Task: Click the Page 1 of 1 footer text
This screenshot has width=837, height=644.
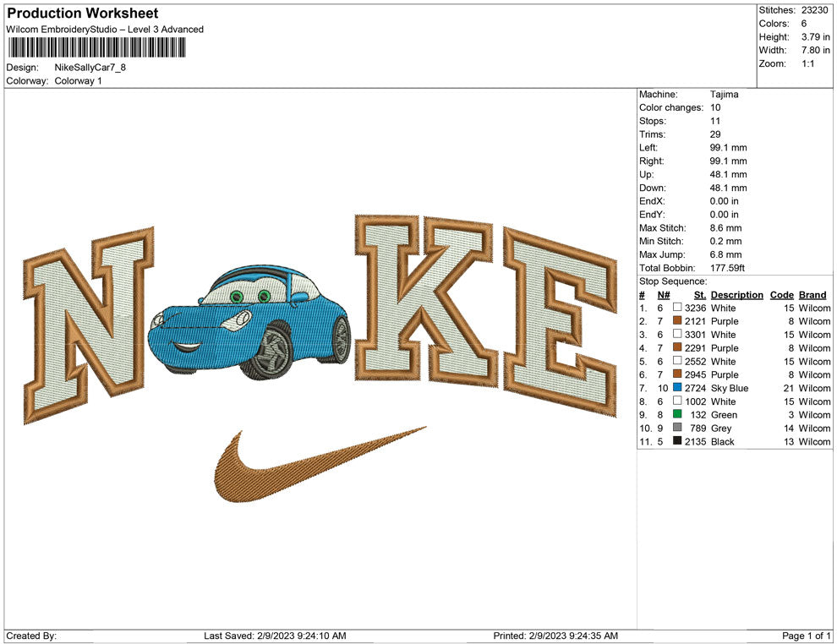Action: point(806,636)
